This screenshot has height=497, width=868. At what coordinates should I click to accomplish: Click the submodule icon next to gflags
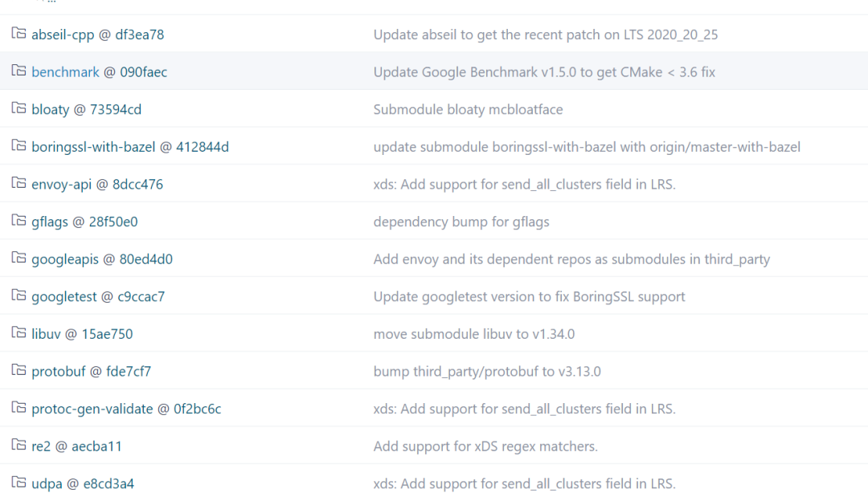18,221
